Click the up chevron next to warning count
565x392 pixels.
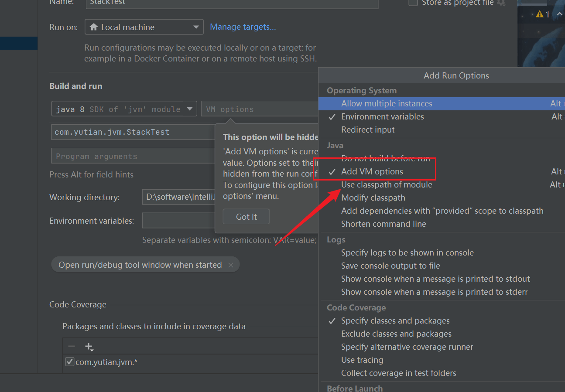[x=559, y=14]
